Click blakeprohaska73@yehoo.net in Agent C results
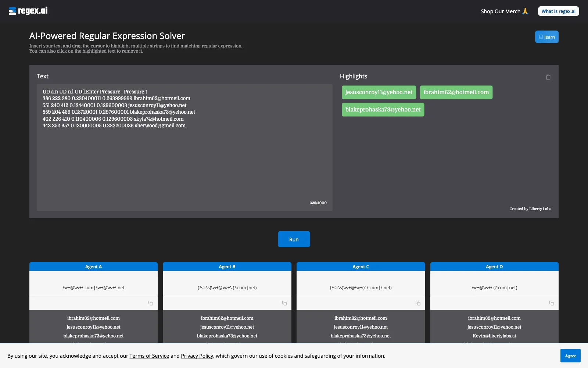 (361, 336)
